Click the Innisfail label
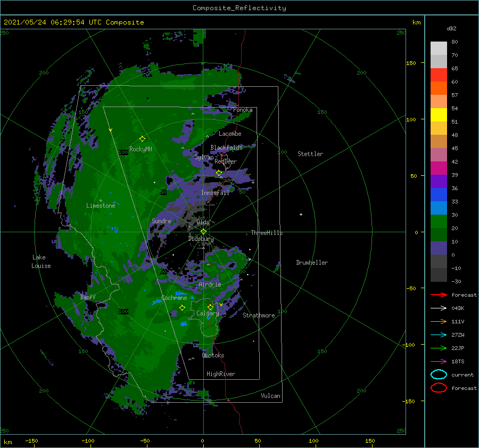The height and width of the screenshot is (448, 479). (x=215, y=193)
